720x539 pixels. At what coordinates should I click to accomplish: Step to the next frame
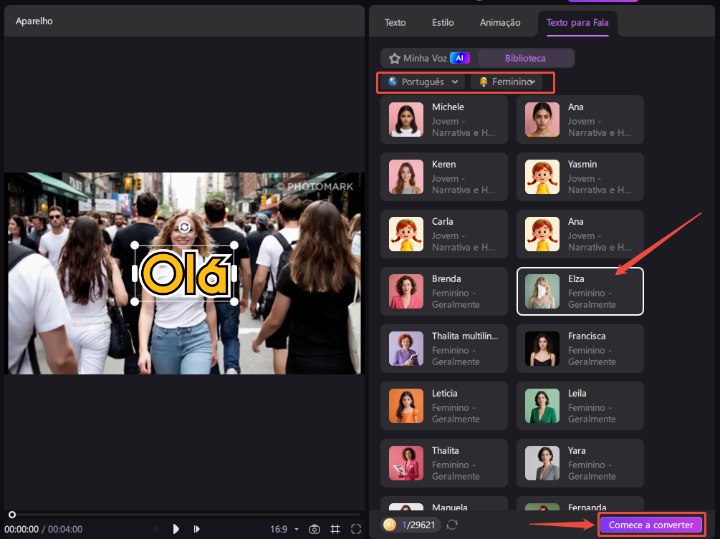pyautogui.click(x=197, y=529)
